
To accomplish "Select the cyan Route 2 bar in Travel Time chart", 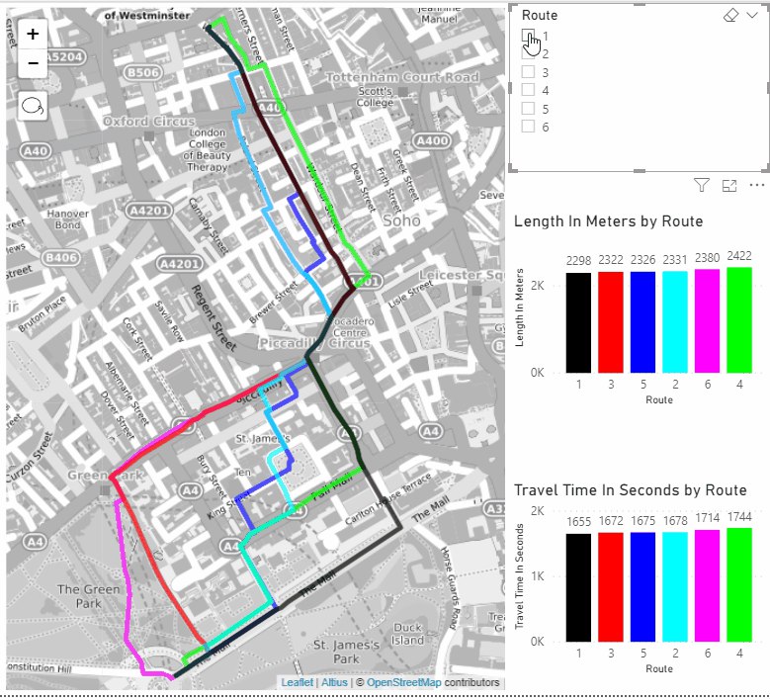I will pos(675,586).
